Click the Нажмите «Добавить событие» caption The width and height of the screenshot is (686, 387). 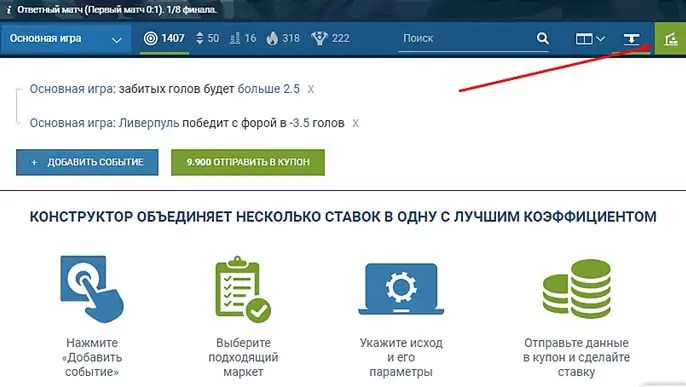click(x=92, y=357)
